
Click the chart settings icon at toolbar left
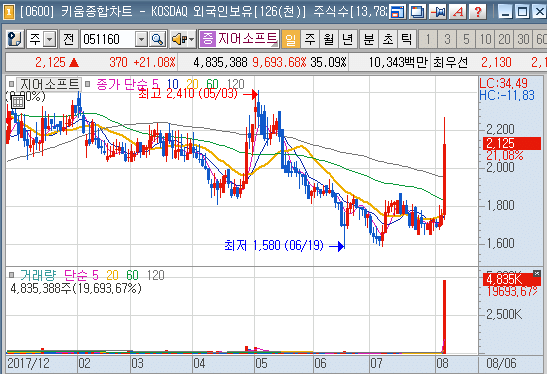point(14,39)
